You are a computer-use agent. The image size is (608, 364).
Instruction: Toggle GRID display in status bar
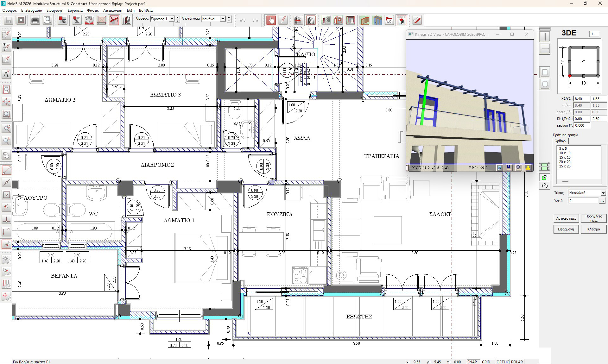click(486, 362)
